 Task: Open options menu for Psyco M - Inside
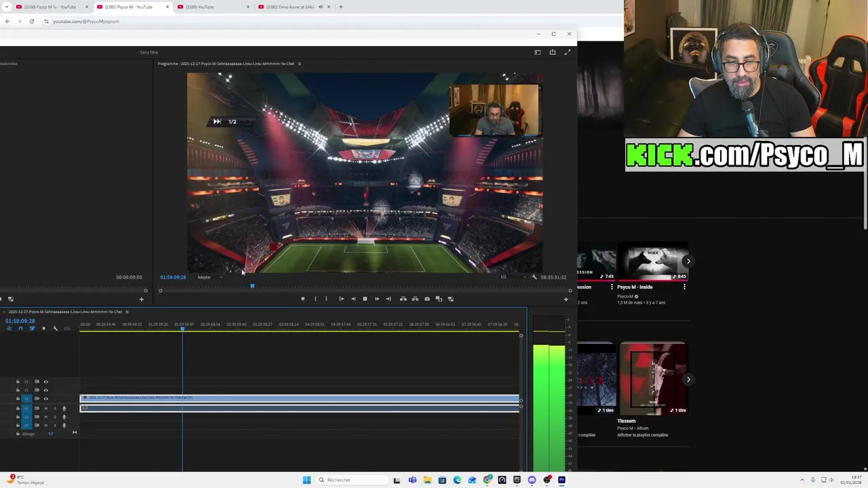(x=684, y=287)
